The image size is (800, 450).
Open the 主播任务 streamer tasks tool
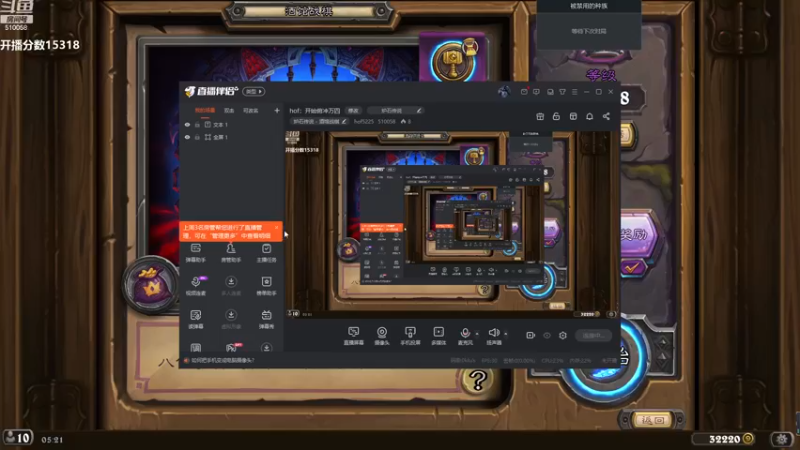pyautogui.click(x=266, y=253)
